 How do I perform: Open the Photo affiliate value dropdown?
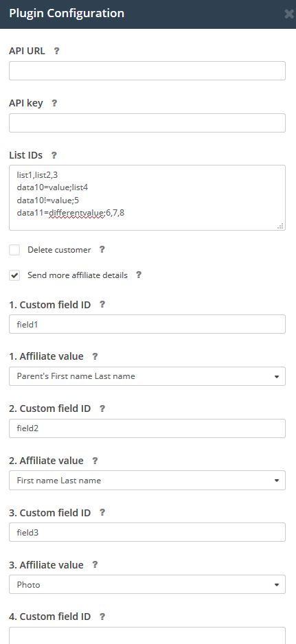[147, 584]
